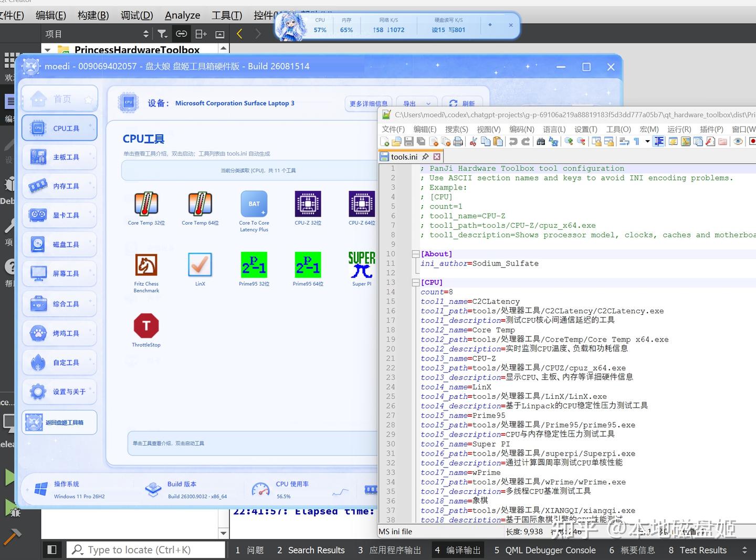Open the 搜索(S) menu in Notepad++
Image resolution: width=756 pixels, height=560 pixels.
(x=456, y=129)
